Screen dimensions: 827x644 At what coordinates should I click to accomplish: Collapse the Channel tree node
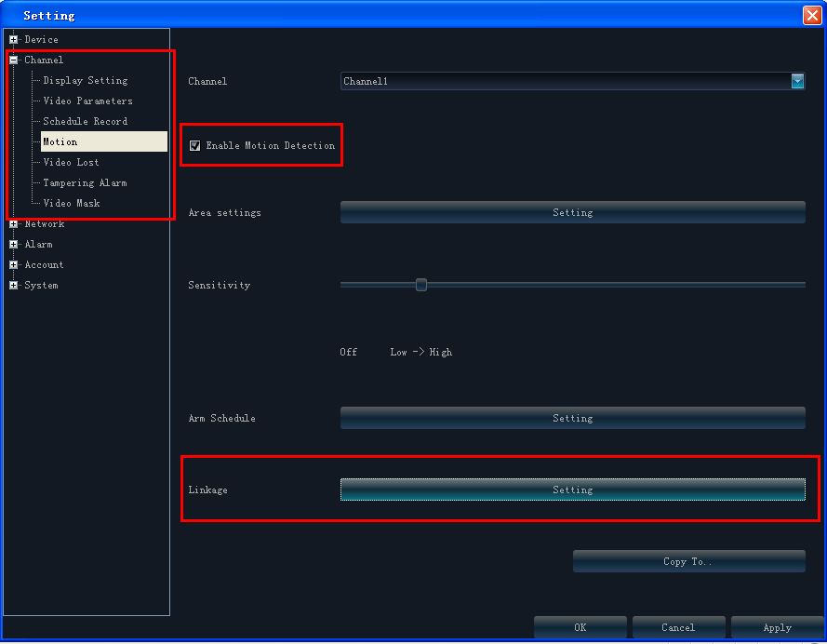point(14,60)
